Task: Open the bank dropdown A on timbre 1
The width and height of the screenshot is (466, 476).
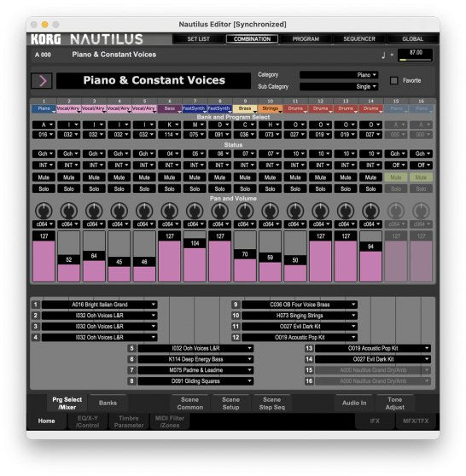Action: click(x=44, y=125)
